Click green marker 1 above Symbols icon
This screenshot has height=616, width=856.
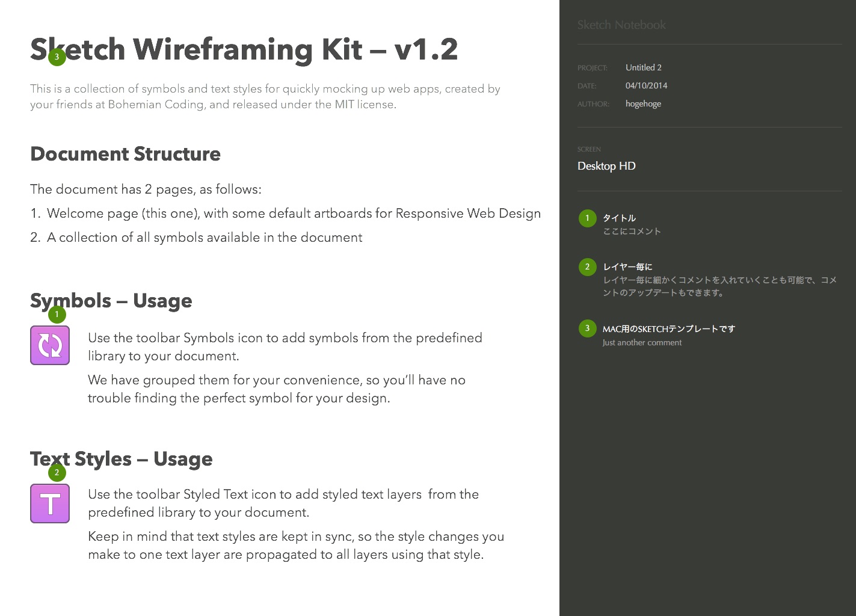57,314
